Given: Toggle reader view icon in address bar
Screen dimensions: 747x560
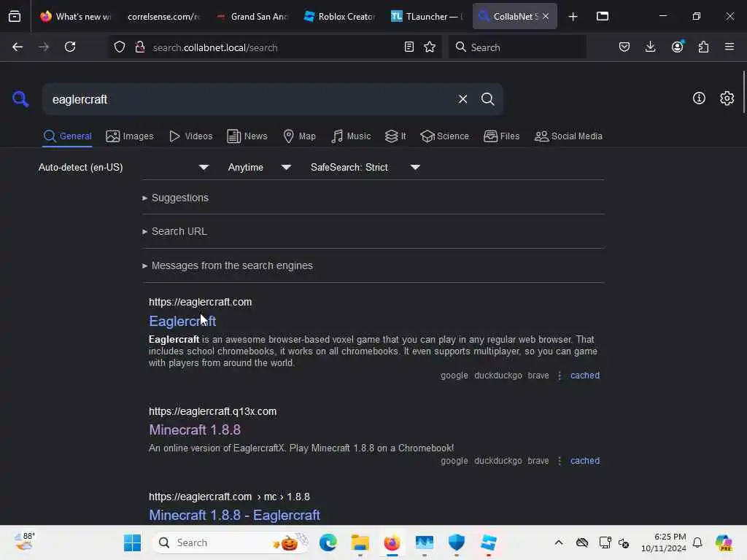Looking at the screenshot, I should click(x=409, y=47).
